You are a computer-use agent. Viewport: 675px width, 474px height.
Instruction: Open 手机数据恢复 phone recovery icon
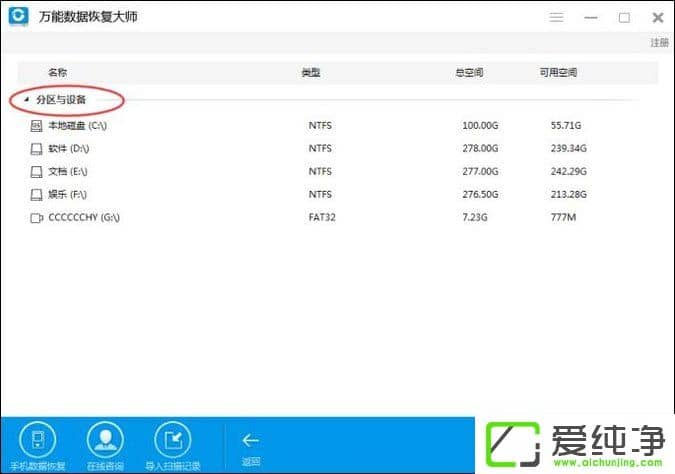[37, 438]
